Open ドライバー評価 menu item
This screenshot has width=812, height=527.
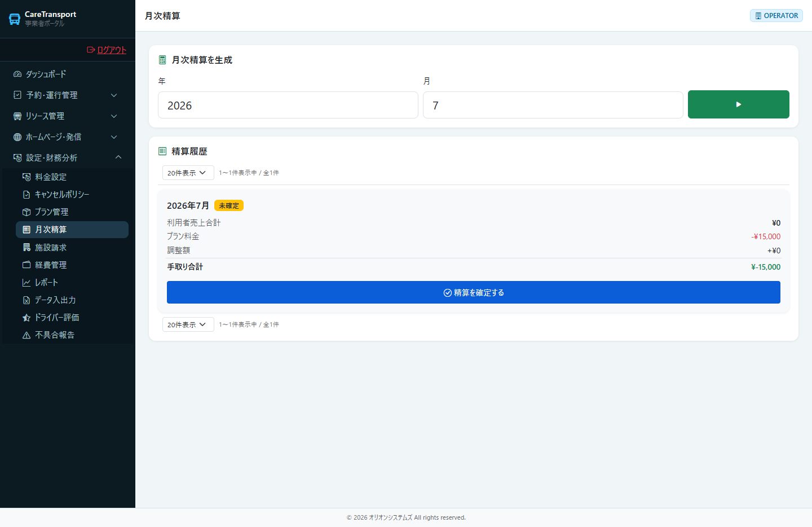(72, 317)
